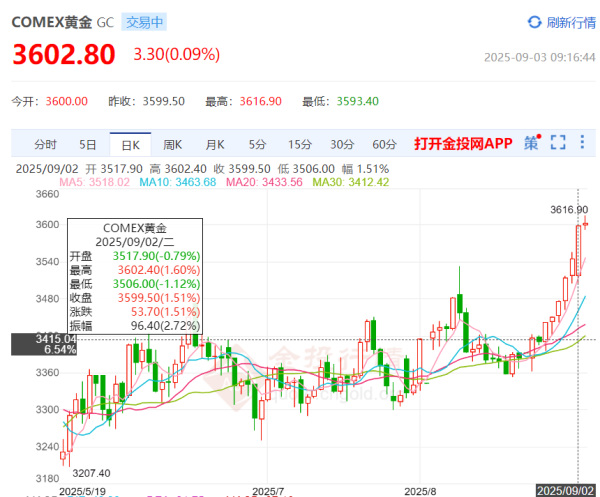The width and height of the screenshot is (600, 497).
Task: Click the timestamp 2025-09-03 09:16:44
Action: click(540, 57)
